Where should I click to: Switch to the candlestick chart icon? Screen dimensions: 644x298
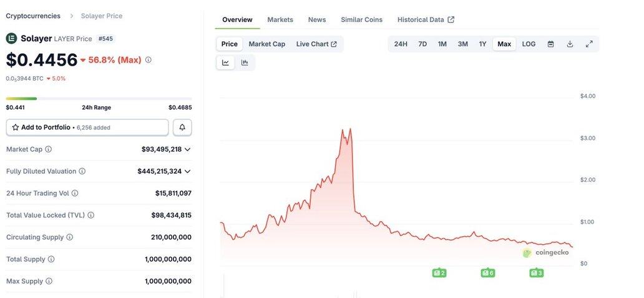click(245, 62)
